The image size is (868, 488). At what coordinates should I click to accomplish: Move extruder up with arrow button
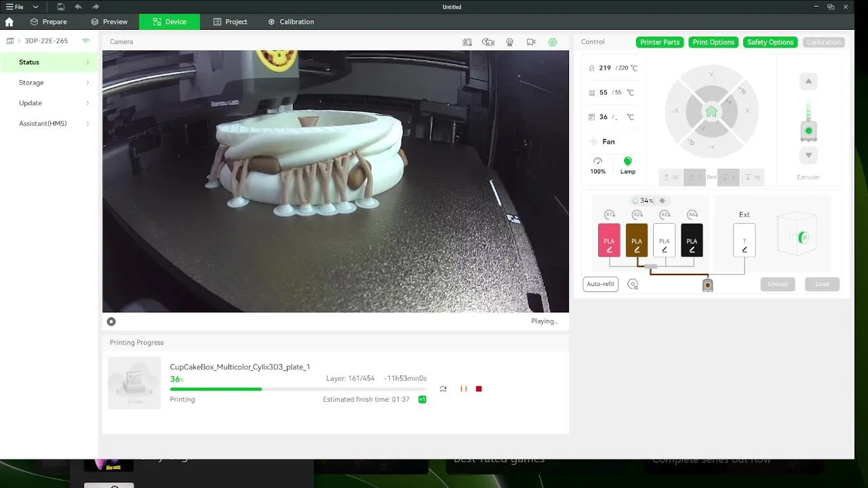point(808,81)
